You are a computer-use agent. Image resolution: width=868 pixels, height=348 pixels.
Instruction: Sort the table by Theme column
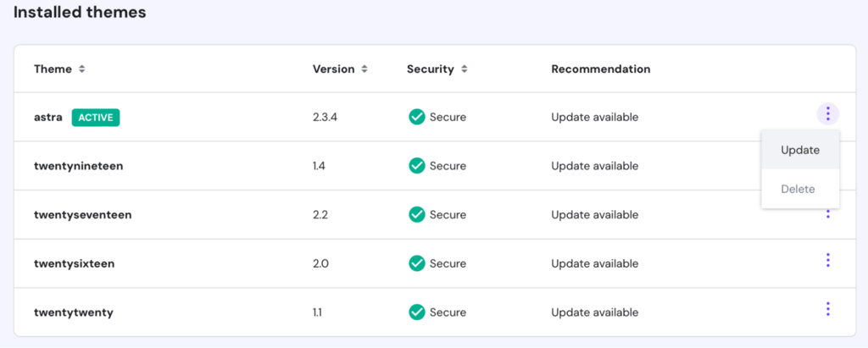click(81, 69)
